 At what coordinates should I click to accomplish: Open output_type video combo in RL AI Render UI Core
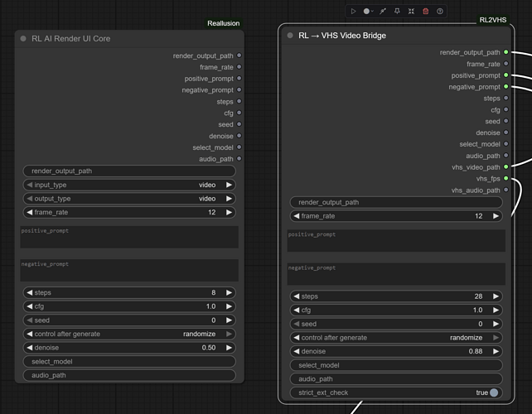(x=129, y=199)
